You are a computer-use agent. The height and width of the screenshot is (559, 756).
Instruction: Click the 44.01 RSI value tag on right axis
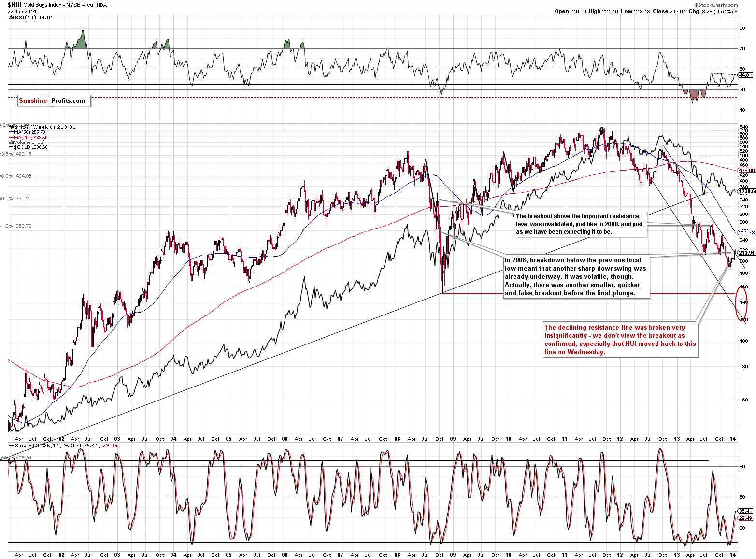[x=746, y=75]
